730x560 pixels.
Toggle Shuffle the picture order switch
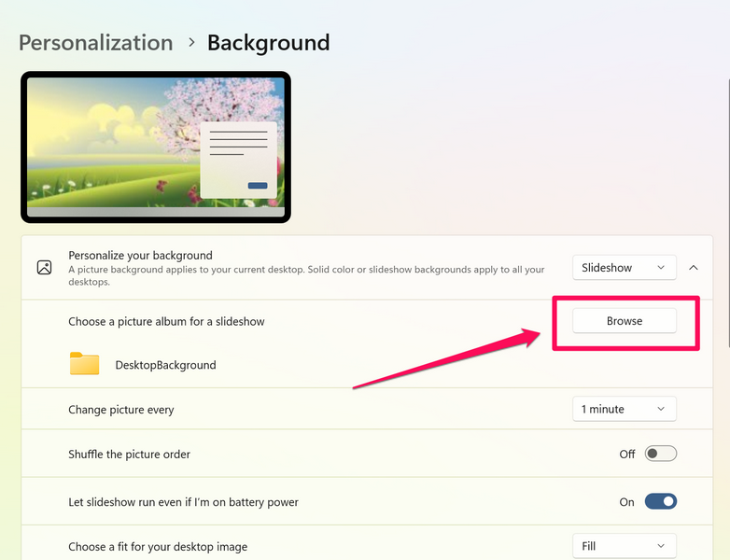point(660,455)
